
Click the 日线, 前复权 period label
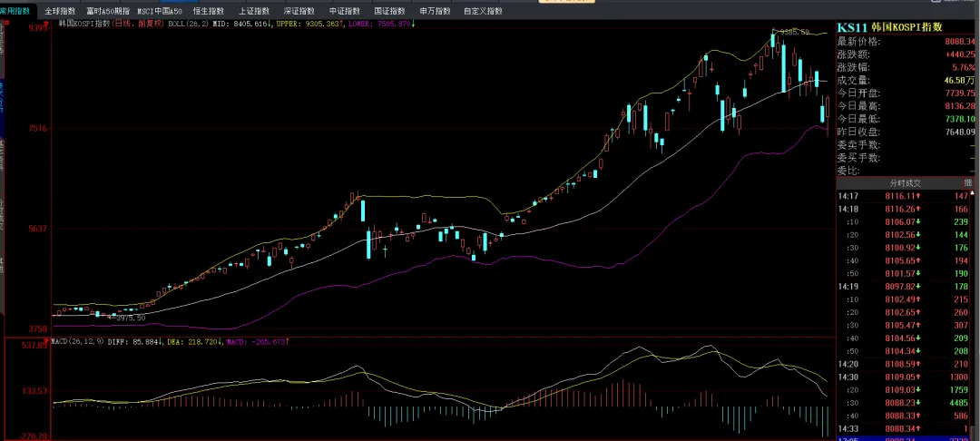tap(138, 24)
